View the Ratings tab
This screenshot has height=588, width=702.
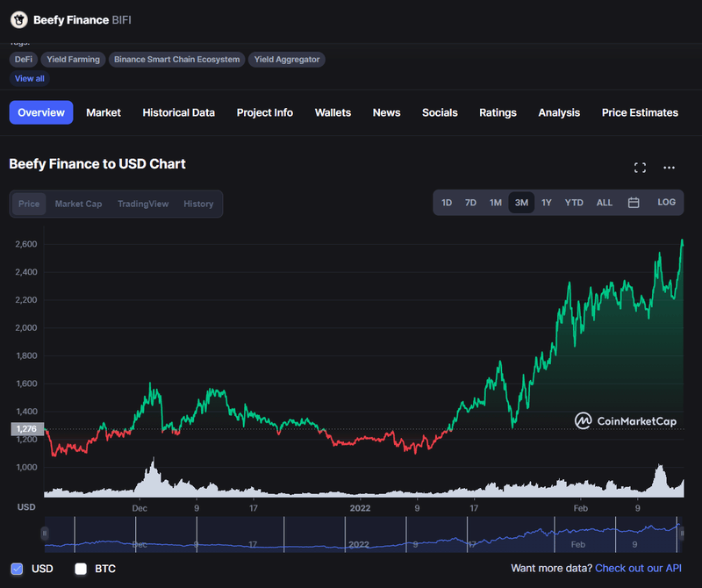click(498, 112)
